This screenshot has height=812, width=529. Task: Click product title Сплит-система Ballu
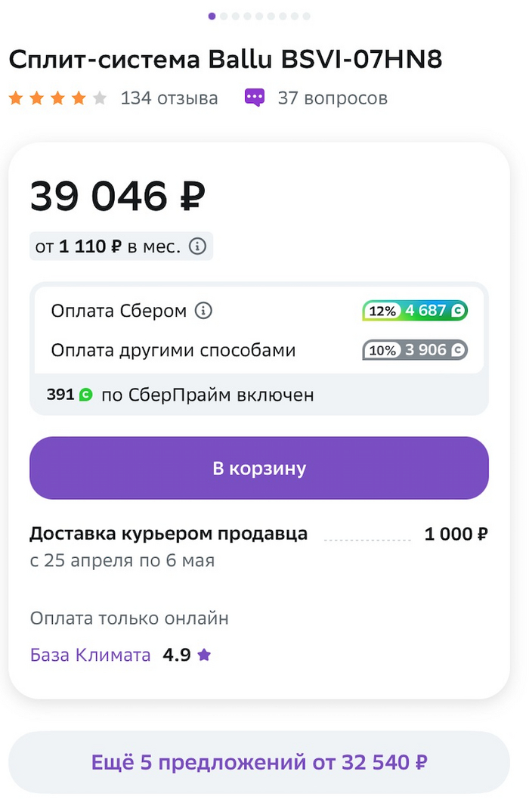[x=225, y=60]
